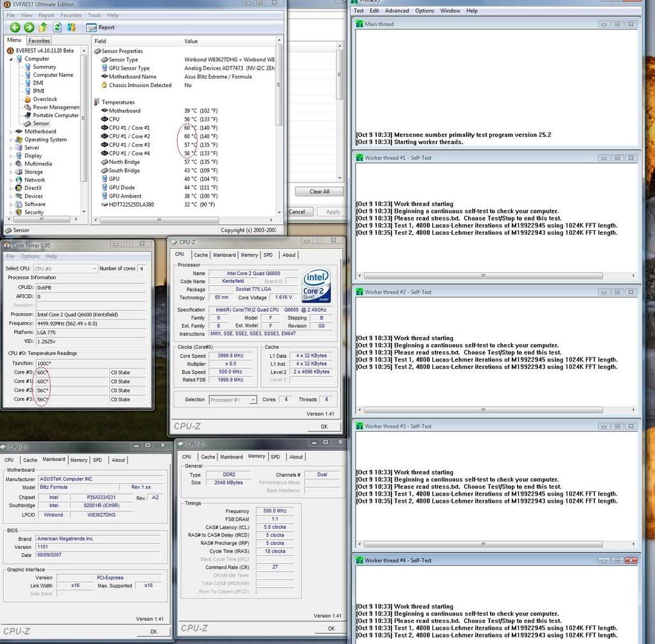
Task: Expand the Display tree node
Action: coord(11,156)
